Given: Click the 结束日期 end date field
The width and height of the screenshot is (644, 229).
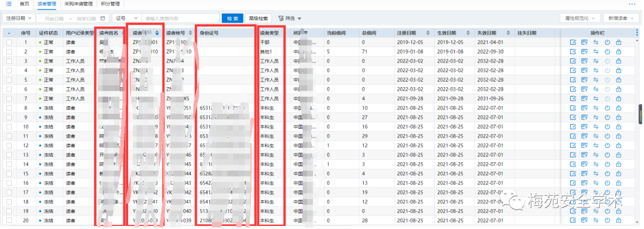Looking at the screenshot, I should (86, 18).
